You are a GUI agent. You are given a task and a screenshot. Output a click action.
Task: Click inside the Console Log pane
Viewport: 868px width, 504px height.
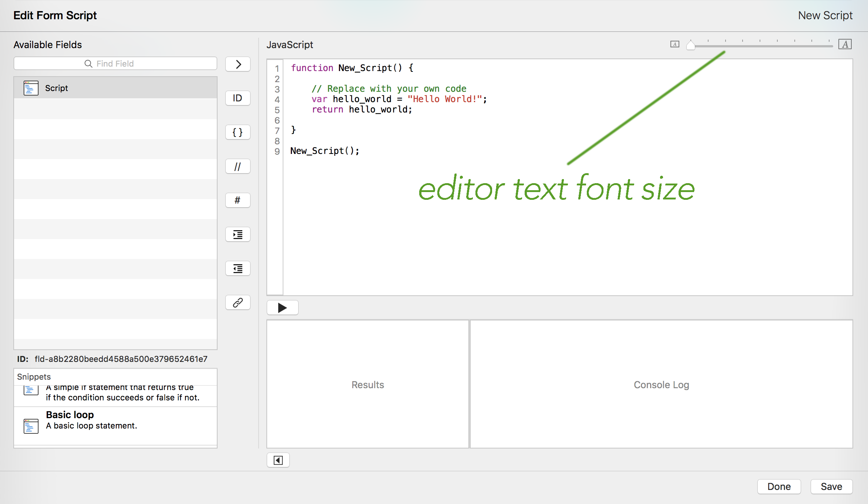661,384
